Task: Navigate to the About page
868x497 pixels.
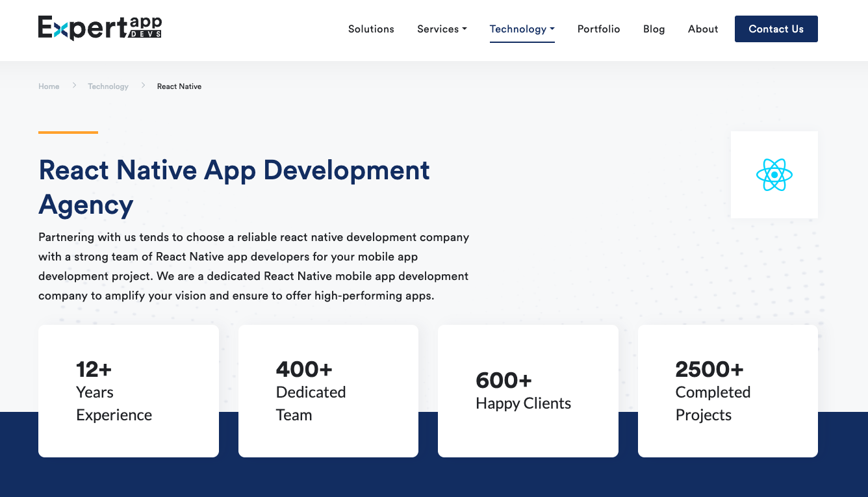Action: click(x=703, y=29)
